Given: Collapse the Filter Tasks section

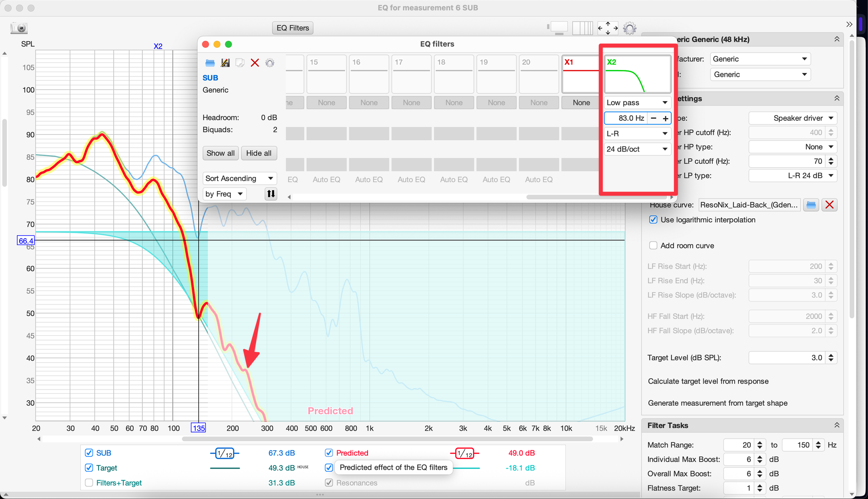Looking at the screenshot, I should 836,425.
